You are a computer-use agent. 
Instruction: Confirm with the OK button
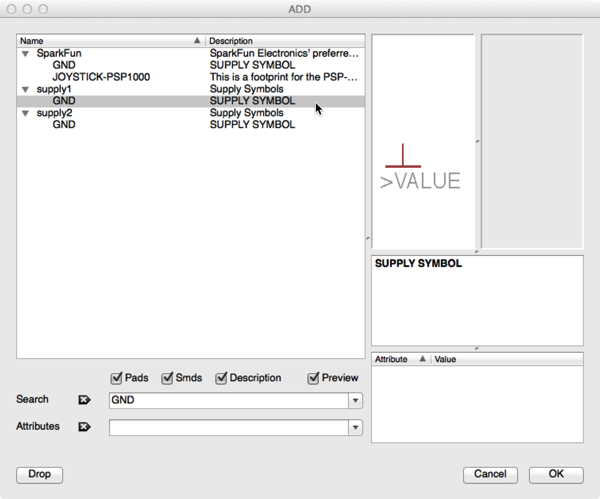(x=556, y=475)
